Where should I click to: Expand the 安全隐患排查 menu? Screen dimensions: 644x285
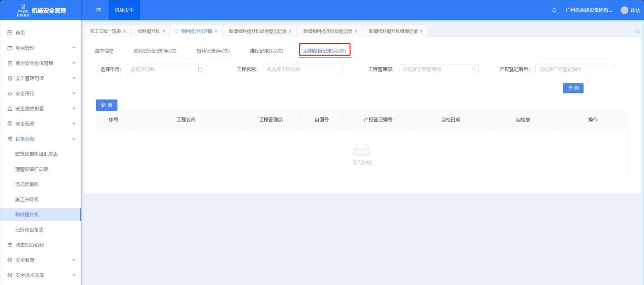[x=74, y=108]
